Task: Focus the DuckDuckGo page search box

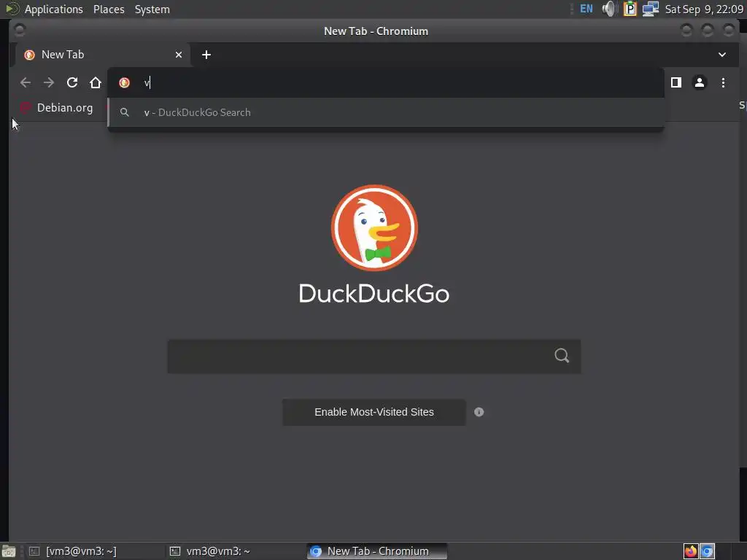Action: click(374, 356)
